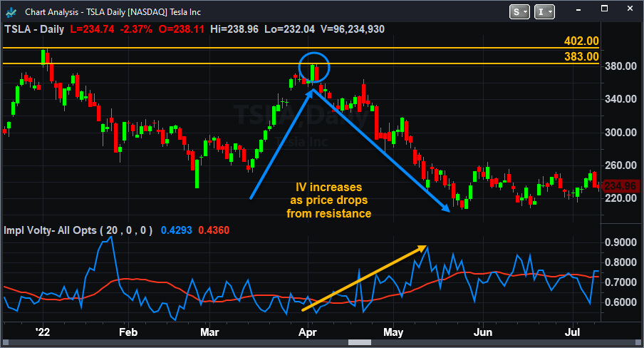644x348 pixels.
Task: Select the red 0.4360 IV average value
Action: pos(214,230)
